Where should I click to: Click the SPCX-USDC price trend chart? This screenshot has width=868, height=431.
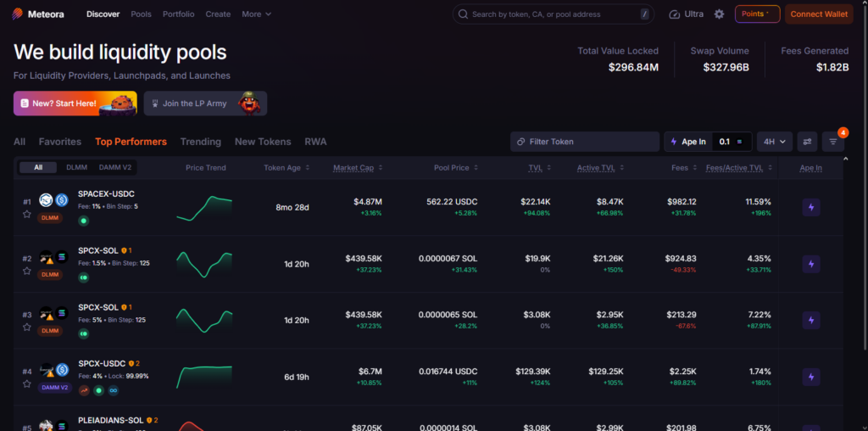click(x=204, y=377)
